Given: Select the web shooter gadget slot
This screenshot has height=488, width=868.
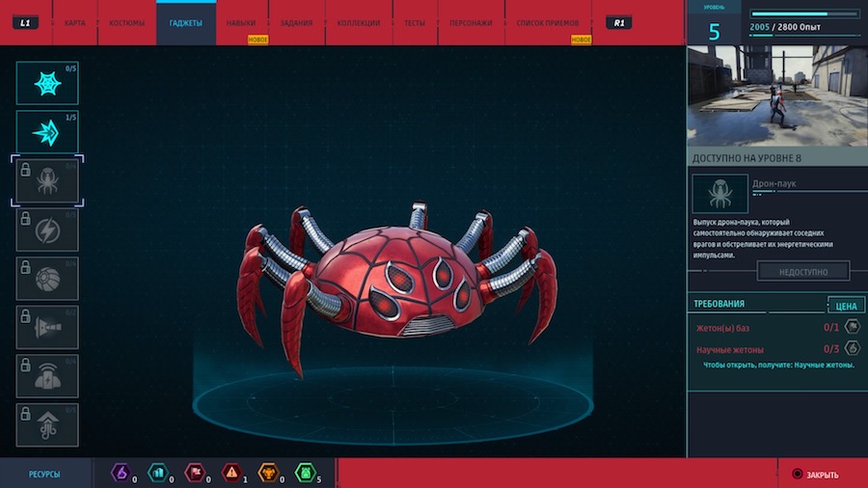Looking at the screenshot, I should [x=47, y=83].
